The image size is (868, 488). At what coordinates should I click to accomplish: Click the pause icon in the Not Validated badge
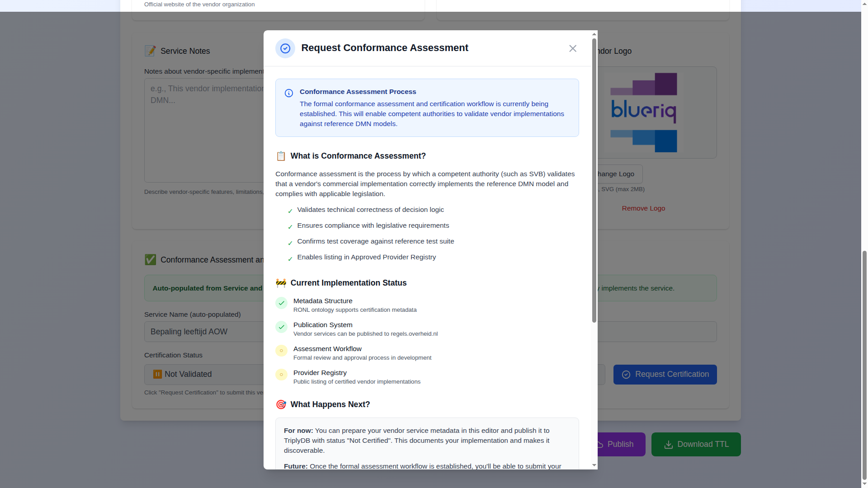coord(157,374)
